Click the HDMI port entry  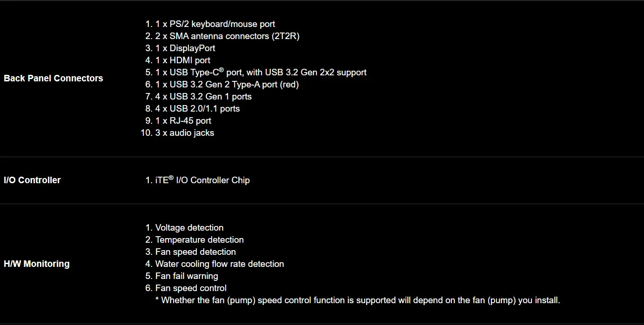click(183, 60)
